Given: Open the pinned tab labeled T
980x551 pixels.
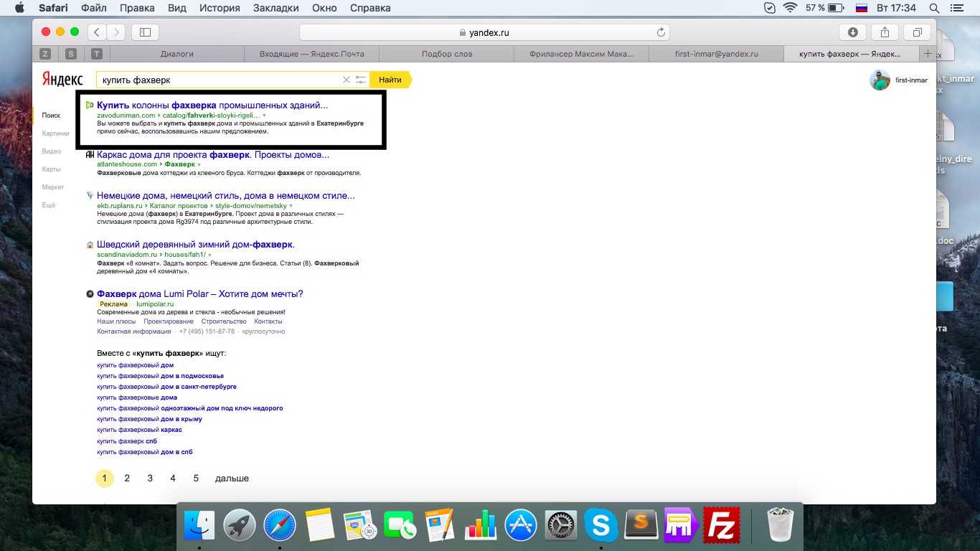Looking at the screenshot, I should [96, 54].
